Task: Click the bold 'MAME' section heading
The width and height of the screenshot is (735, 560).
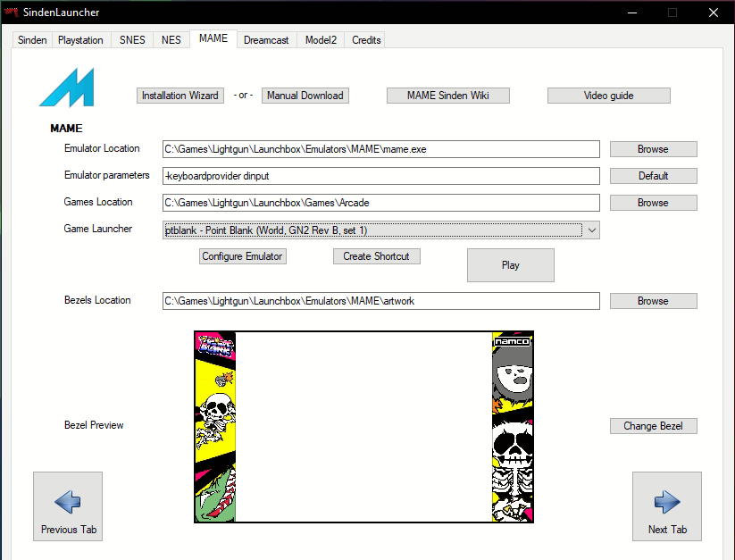Action: [x=66, y=129]
